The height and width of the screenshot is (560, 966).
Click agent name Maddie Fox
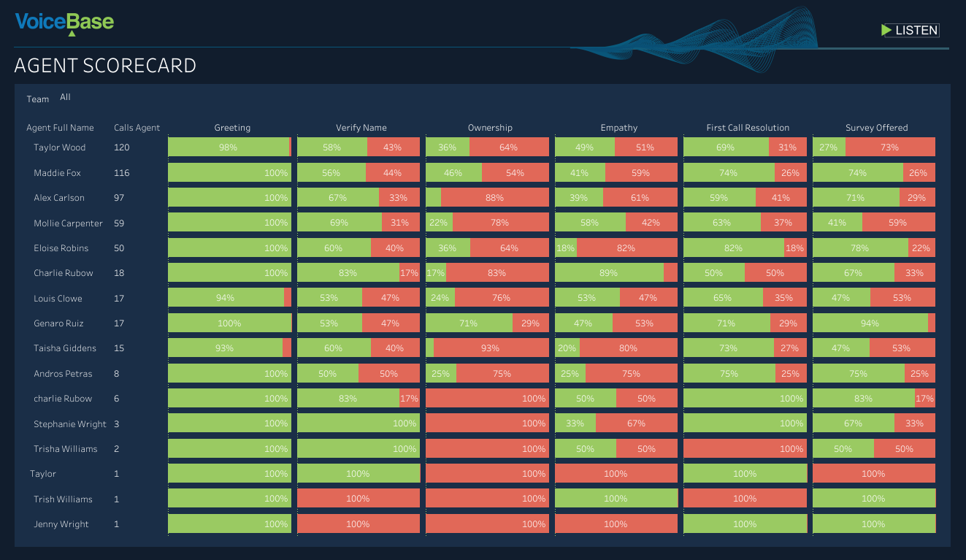[x=57, y=173]
